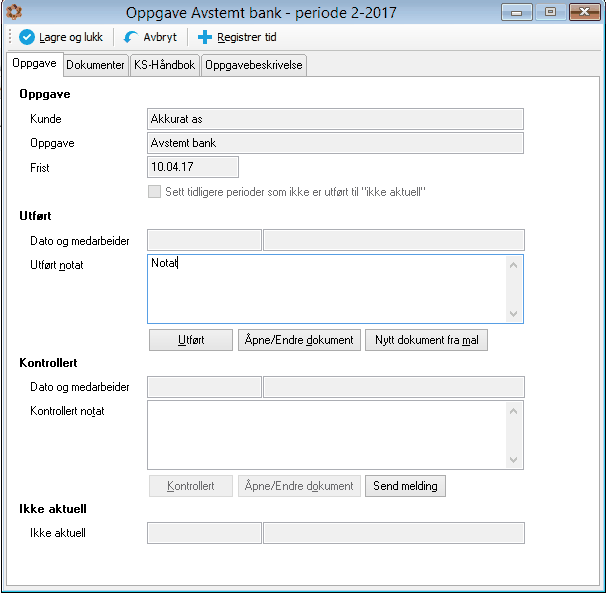Click the Kontrollert date field
The height and width of the screenshot is (594, 606).
pos(204,387)
